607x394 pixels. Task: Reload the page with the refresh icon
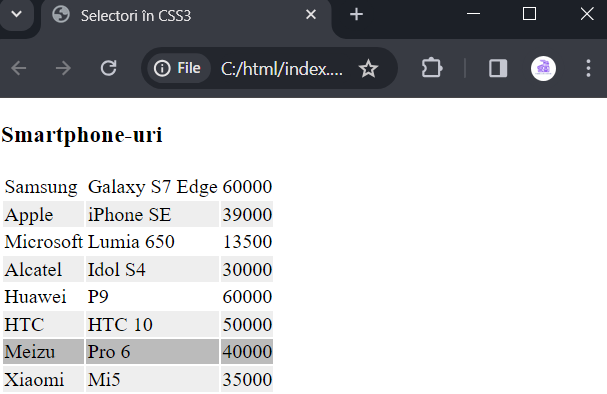(x=108, y=68)
